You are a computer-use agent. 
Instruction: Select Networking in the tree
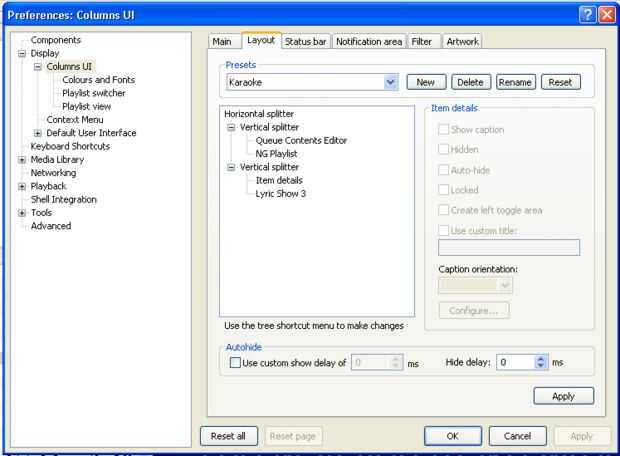point(53,173)
